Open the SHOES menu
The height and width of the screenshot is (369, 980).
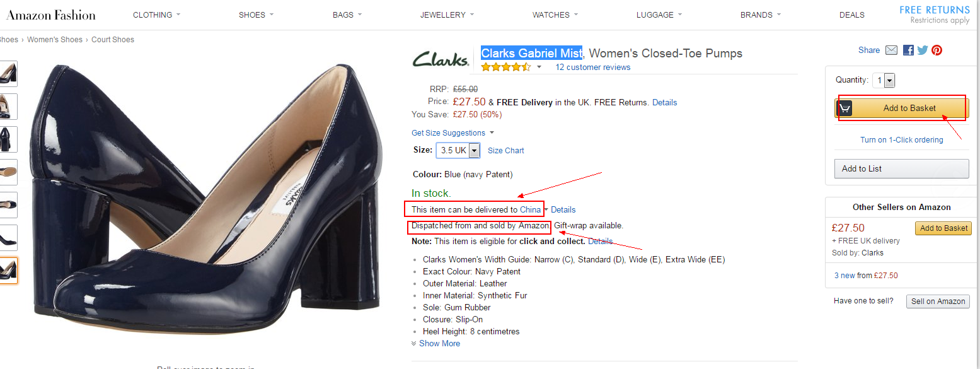[x=256, y=15]
